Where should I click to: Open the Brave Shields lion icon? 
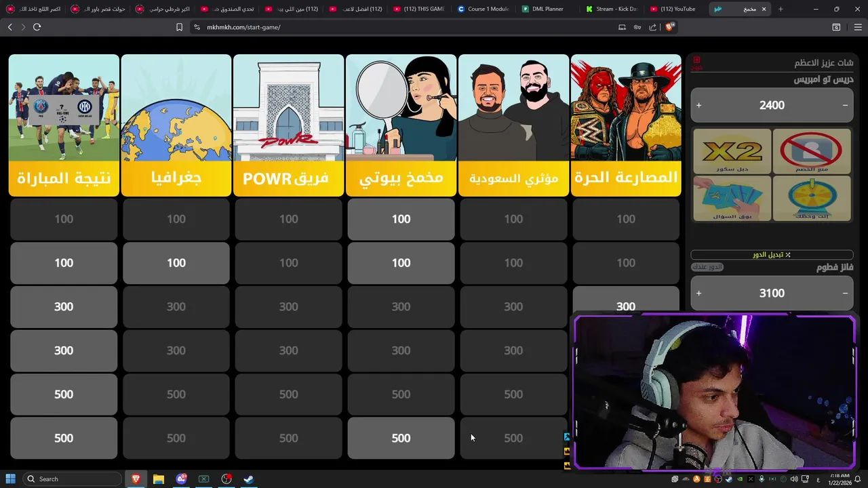tap(669, 27)
